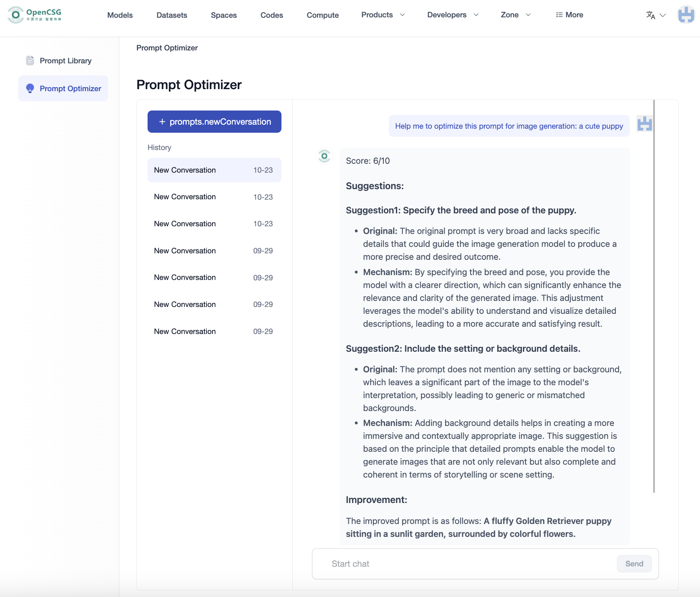Open the Compute navigation link
The width and height of the screenshot is (700, 597).
tap(323, 15)
